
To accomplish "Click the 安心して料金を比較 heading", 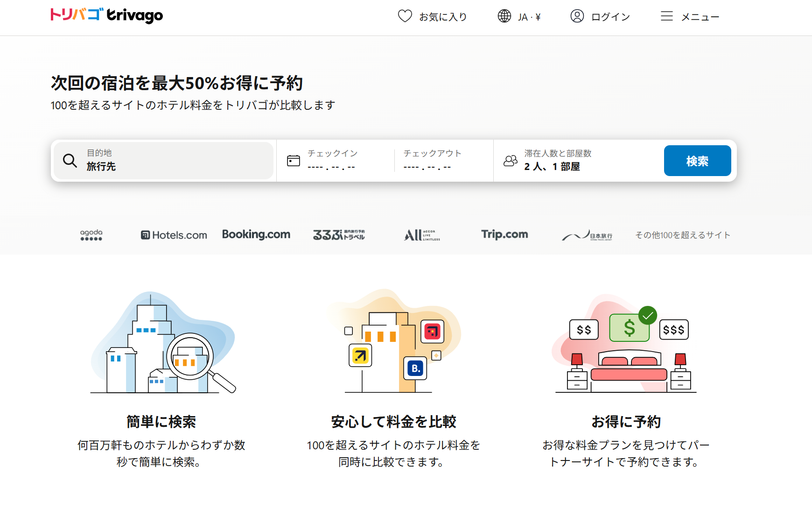I will pyautogui.click(x=394, y=422).
